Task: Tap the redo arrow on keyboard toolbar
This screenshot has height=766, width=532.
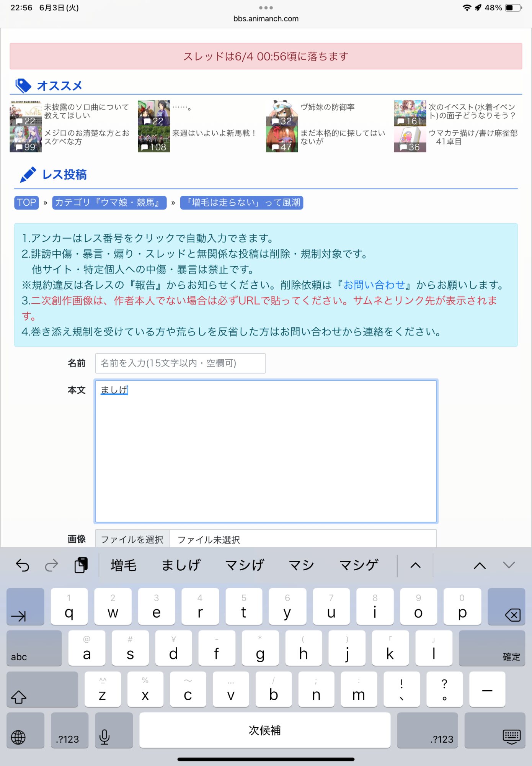Action: pos(51,565)
